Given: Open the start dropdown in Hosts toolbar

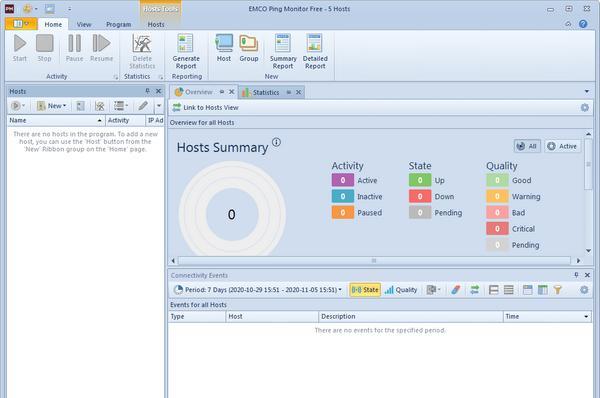Looking at the screenshot, I should click(x=18, y=106).
